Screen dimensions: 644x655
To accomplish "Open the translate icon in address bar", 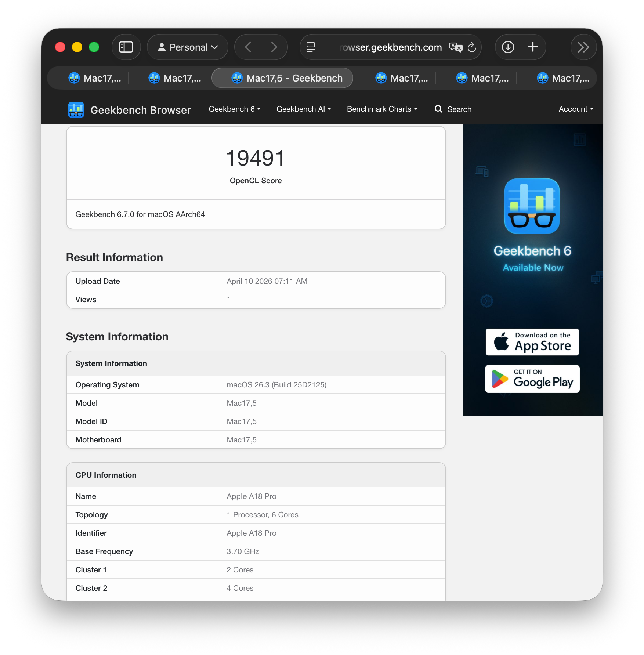I will [456, 47].
